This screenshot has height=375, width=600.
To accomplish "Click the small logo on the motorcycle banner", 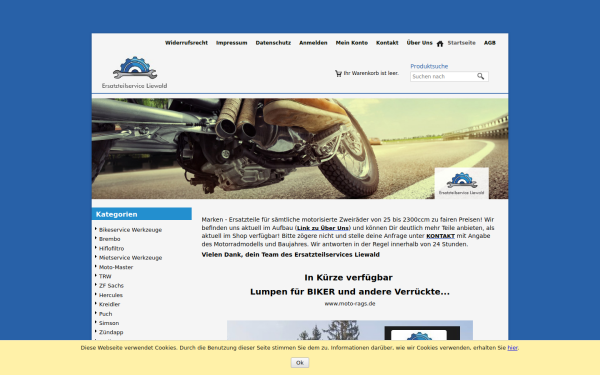I will click(x=461, y=183).
